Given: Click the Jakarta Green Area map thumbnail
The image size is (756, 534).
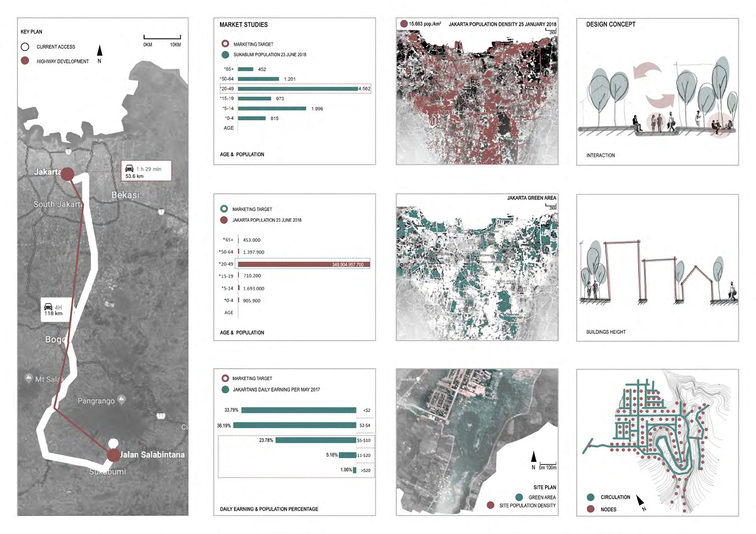Looking at the screenshot, I should 477,272.
